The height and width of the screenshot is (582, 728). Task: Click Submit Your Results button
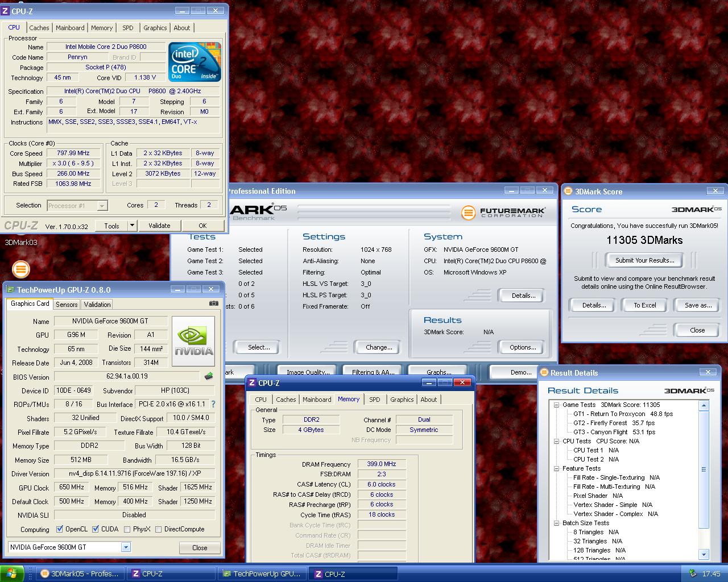coord(645,260)
